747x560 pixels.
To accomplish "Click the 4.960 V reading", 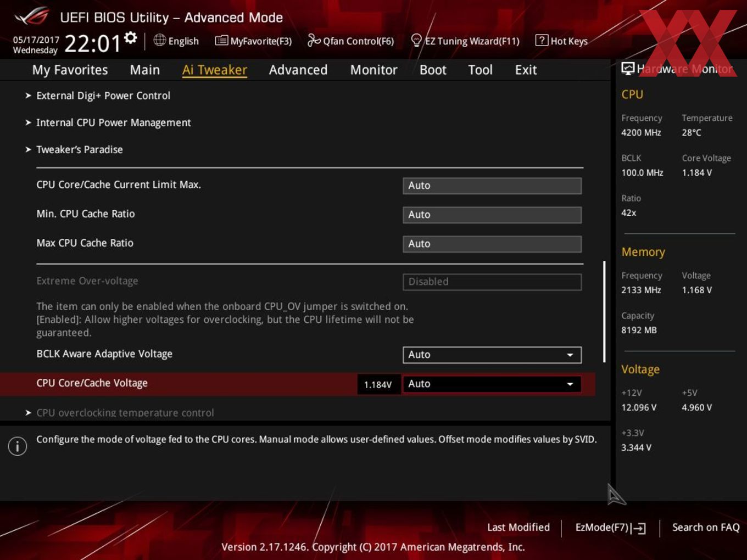I will point(697,407).
